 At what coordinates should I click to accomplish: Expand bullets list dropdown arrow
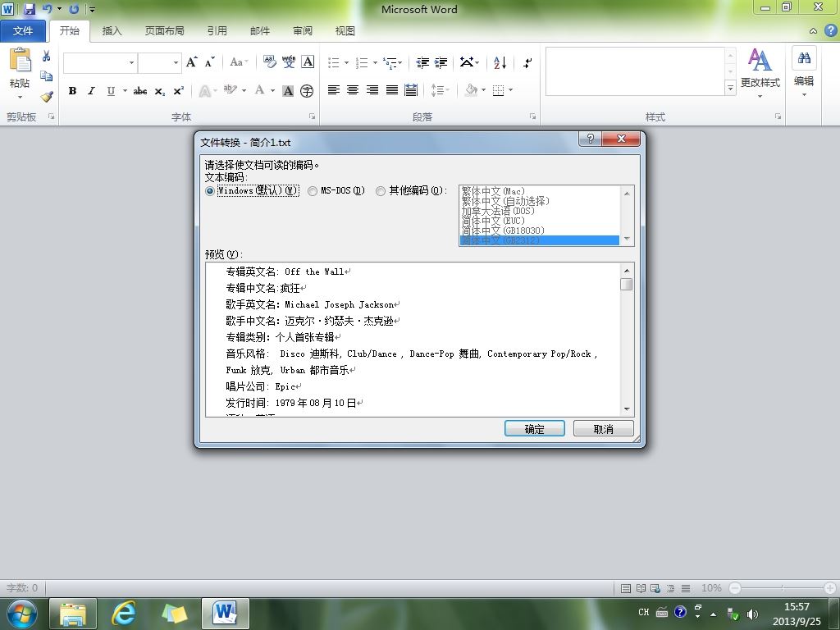click(x=347, y=62)
